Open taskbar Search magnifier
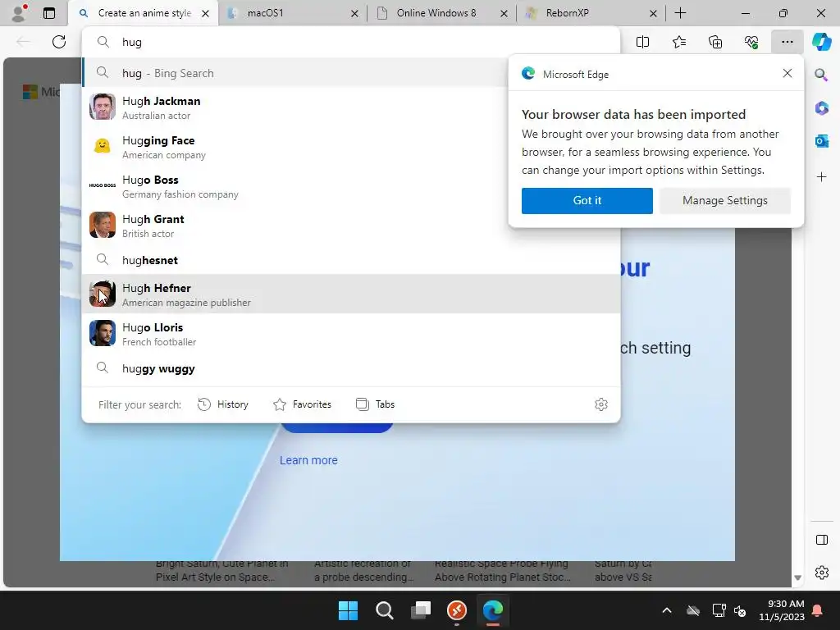The width and height of the screenshot is (840, 630). tap(384, 610)
